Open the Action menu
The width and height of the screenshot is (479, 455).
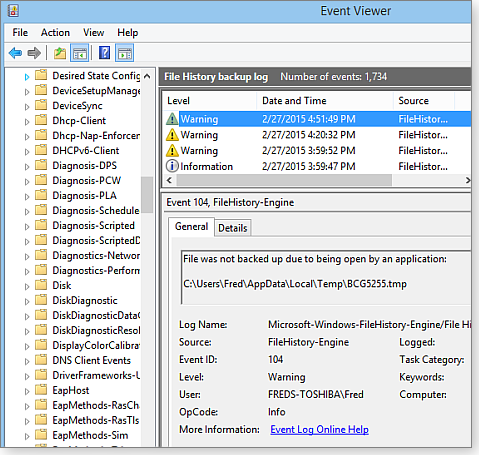tap(55, 33)
